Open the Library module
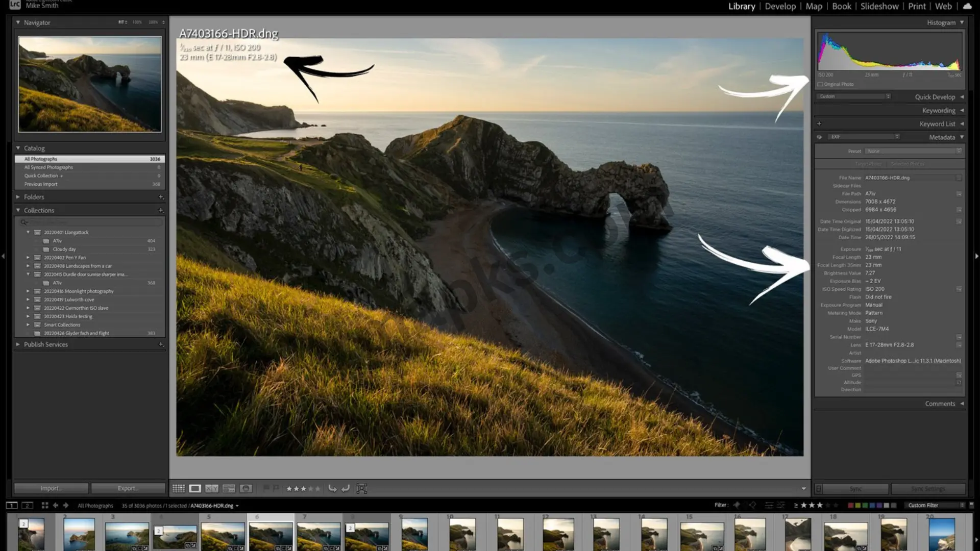The image size is (980, 551). click(742, 6)
